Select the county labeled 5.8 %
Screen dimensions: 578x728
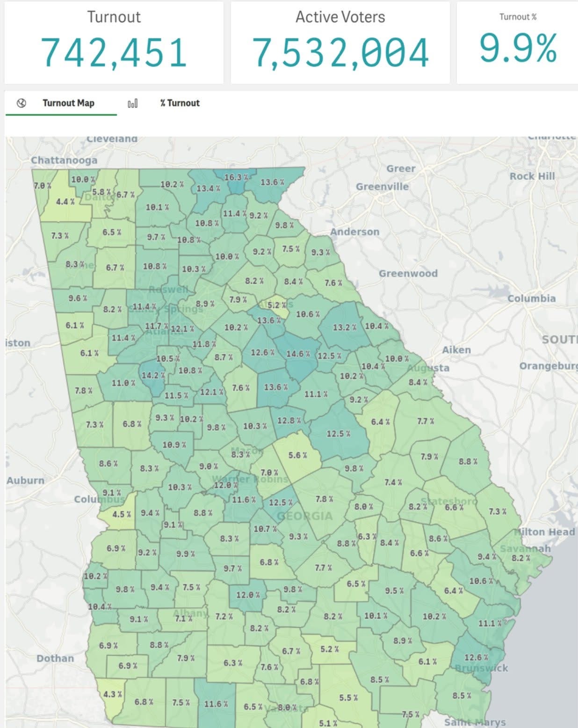(x=101, y=192)
